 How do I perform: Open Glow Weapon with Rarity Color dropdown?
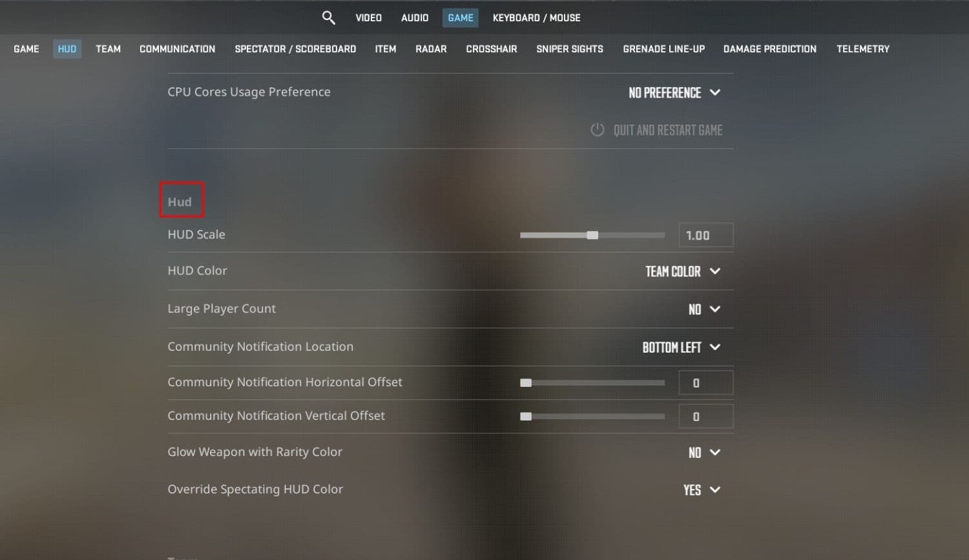(704, 453)
